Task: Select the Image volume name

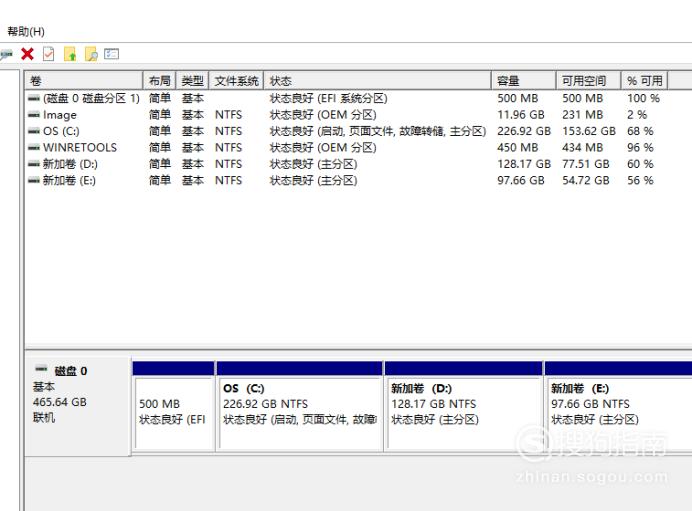Action: point(60,115)
